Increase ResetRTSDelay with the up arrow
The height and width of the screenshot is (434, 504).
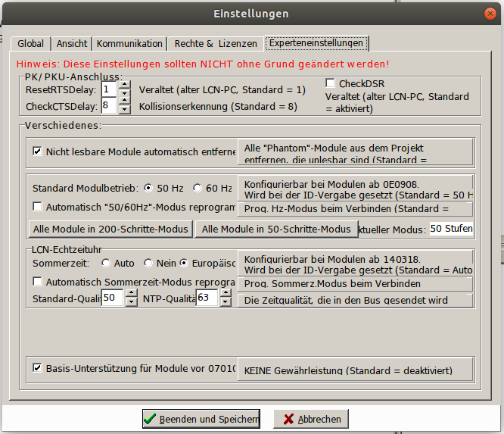(126, 85)
